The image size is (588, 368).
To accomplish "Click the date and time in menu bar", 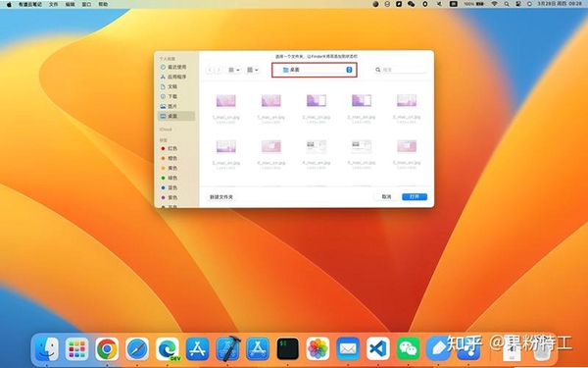I will tap(560, 4).
